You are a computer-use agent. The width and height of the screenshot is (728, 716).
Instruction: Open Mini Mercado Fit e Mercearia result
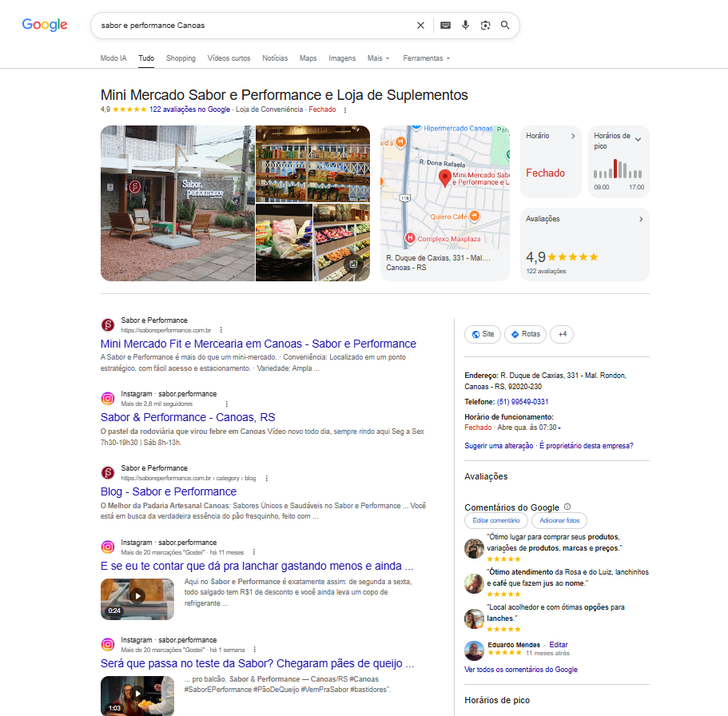click(258, 344)
